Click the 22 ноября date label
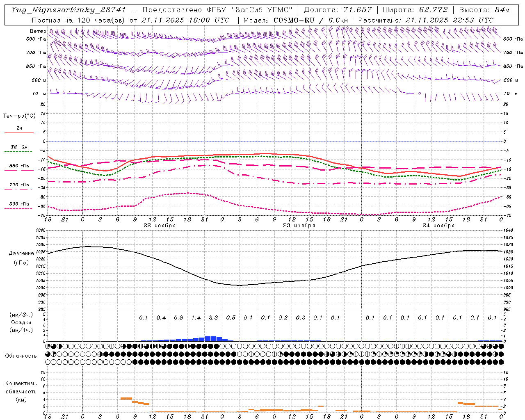This screenshot has height=420, width=525. [x=160, y=226]
